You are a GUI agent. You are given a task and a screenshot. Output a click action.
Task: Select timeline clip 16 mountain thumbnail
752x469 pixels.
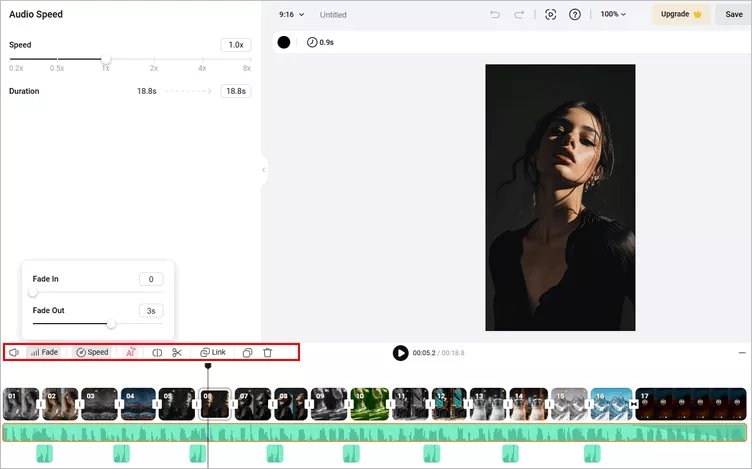[x=611, y=404]
